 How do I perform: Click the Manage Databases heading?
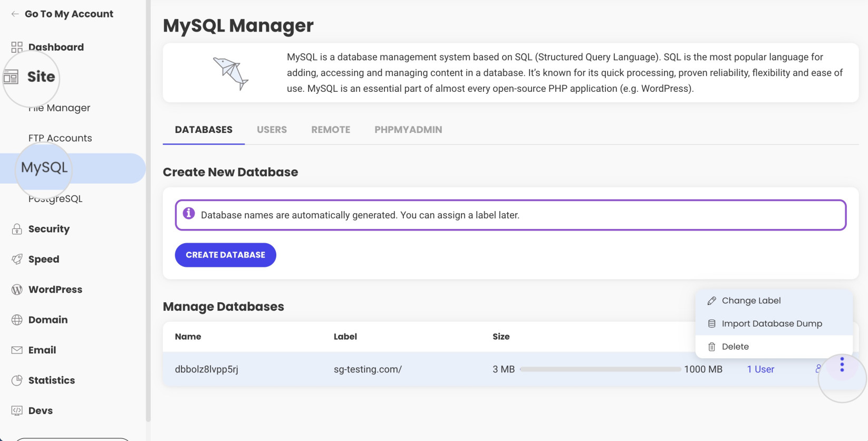pos(224,307)
